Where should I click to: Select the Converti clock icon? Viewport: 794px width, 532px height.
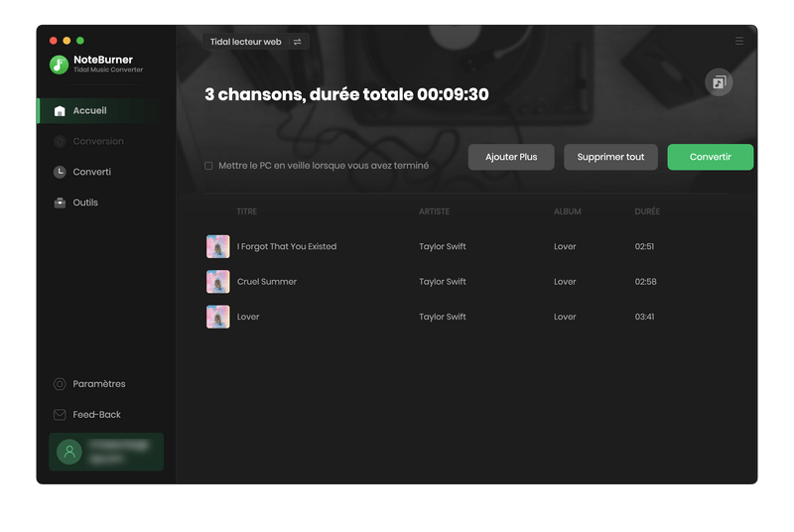tap(60, 172)
